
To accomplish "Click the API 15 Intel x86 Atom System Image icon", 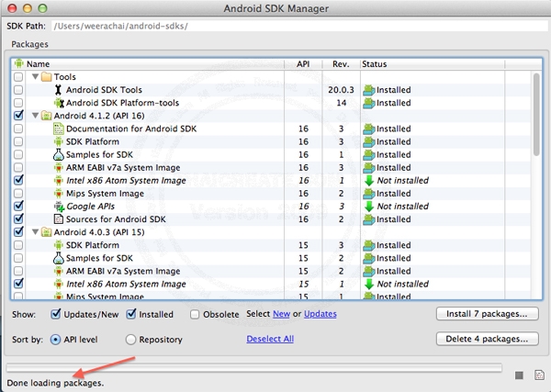I will 59,284.
